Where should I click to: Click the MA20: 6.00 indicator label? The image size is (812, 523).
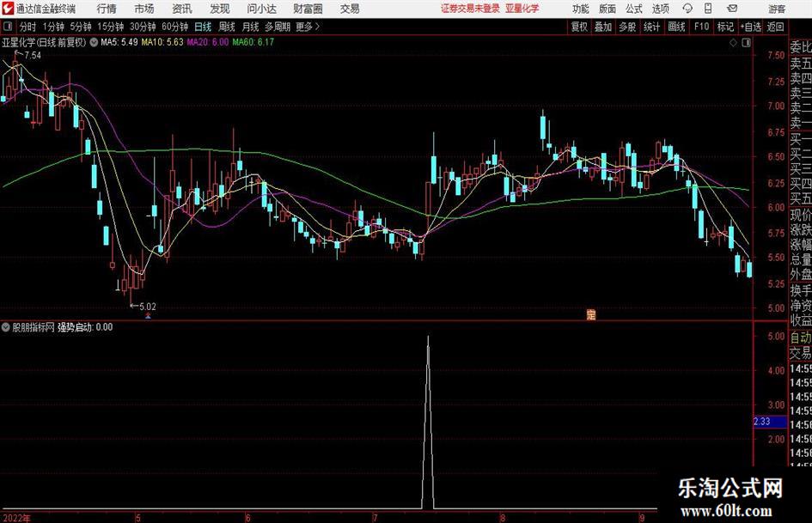(207, 42)
